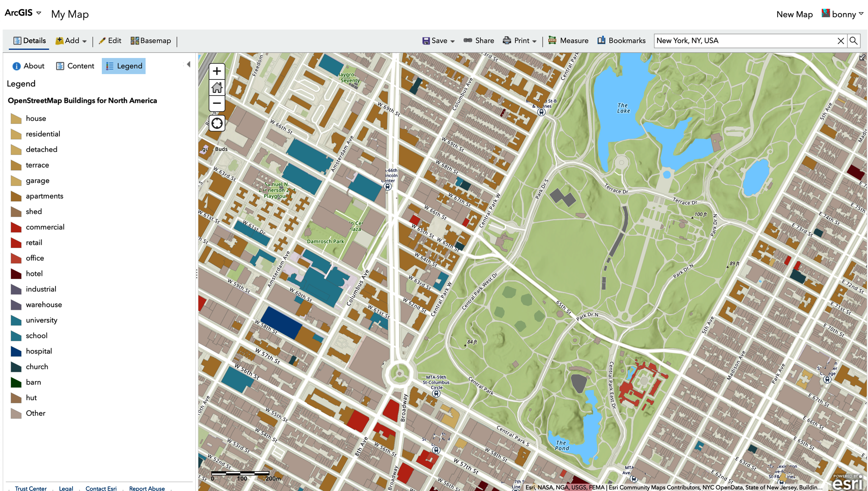Expand the map attribution text

673,487
